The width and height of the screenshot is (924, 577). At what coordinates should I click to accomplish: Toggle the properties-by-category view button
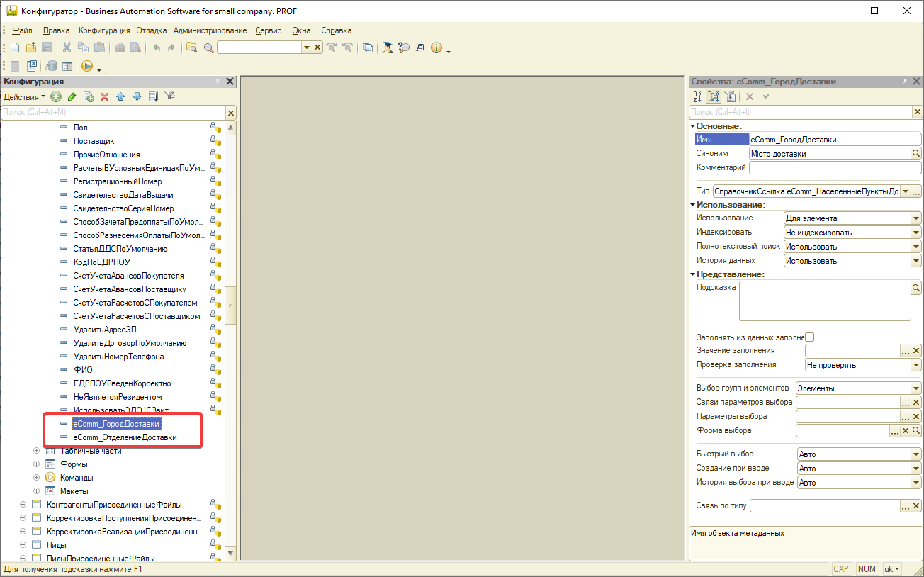pyautogui.click(x=714, y=96)
